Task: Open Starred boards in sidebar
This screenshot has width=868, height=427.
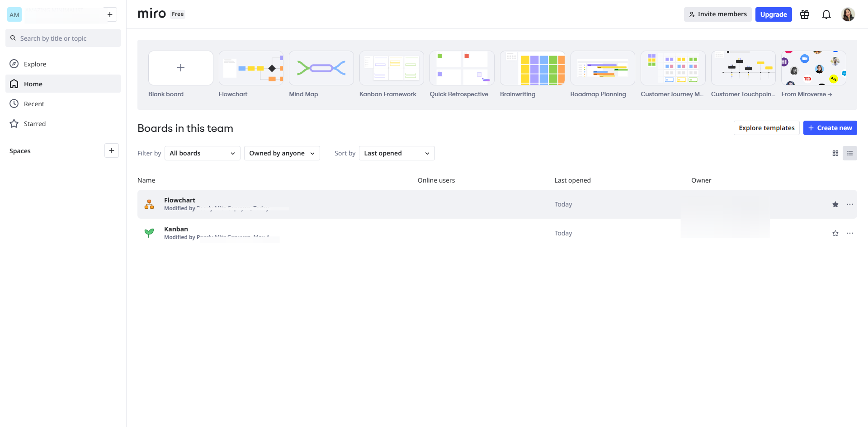Action: (63, 123)
